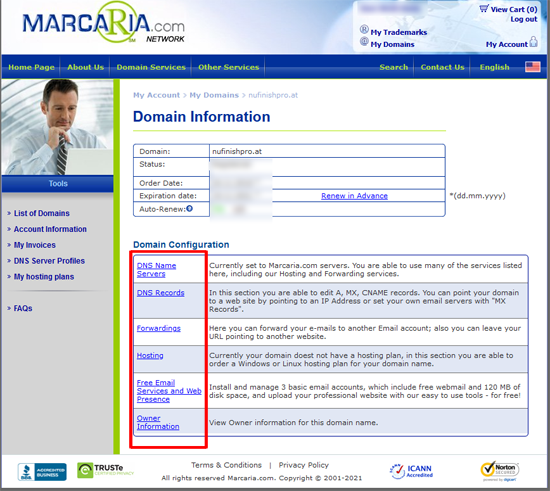Click the Domain Configuration heading
Viewport: 550px width, 491px height.
click(181, 244)
